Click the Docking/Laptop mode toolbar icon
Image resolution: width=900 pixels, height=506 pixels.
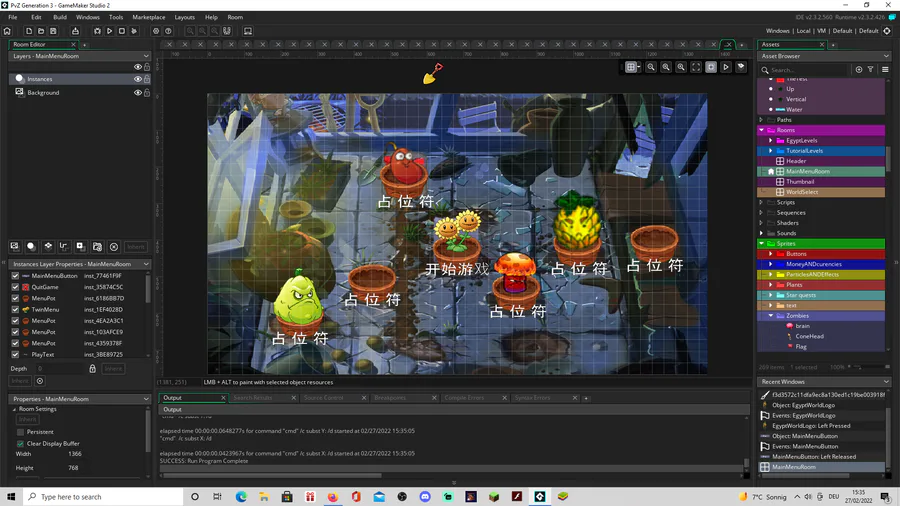[x=248, y=31]
